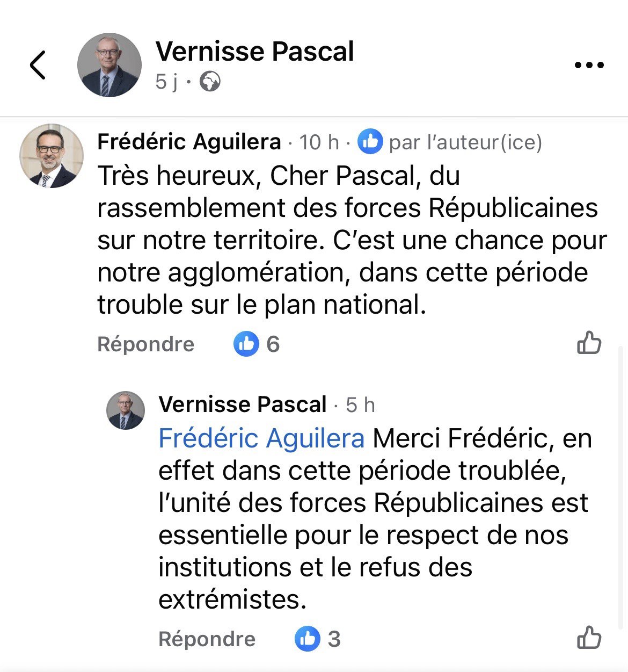Show the 6 reactions on Frédéric's comment
628x672 pixels.
click(x=257, y=344)
